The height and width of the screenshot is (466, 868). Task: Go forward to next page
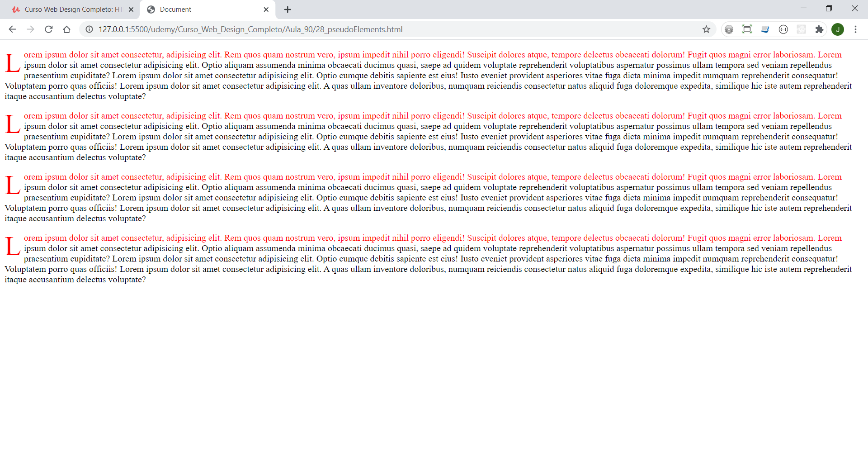pyautogui.click(x=30, y=29)
